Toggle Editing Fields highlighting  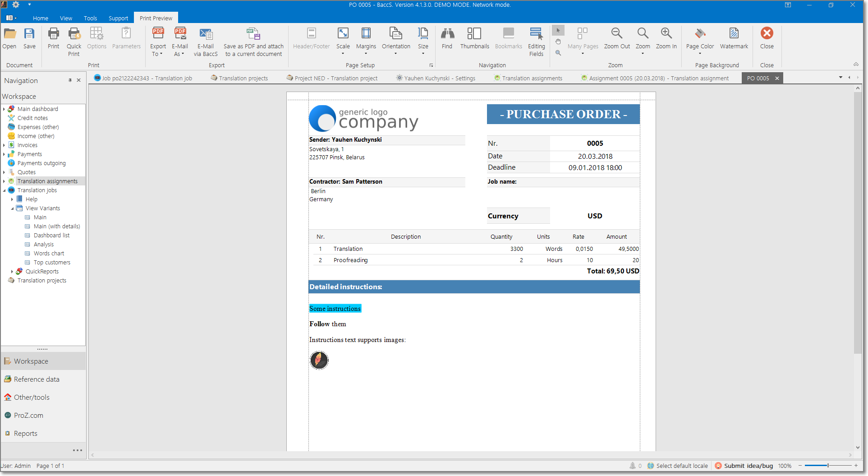[x=536, y=42]
